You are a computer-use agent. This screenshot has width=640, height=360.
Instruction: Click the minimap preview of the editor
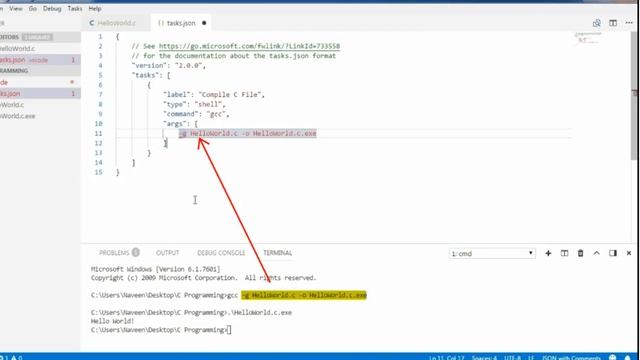click(588, 39)
